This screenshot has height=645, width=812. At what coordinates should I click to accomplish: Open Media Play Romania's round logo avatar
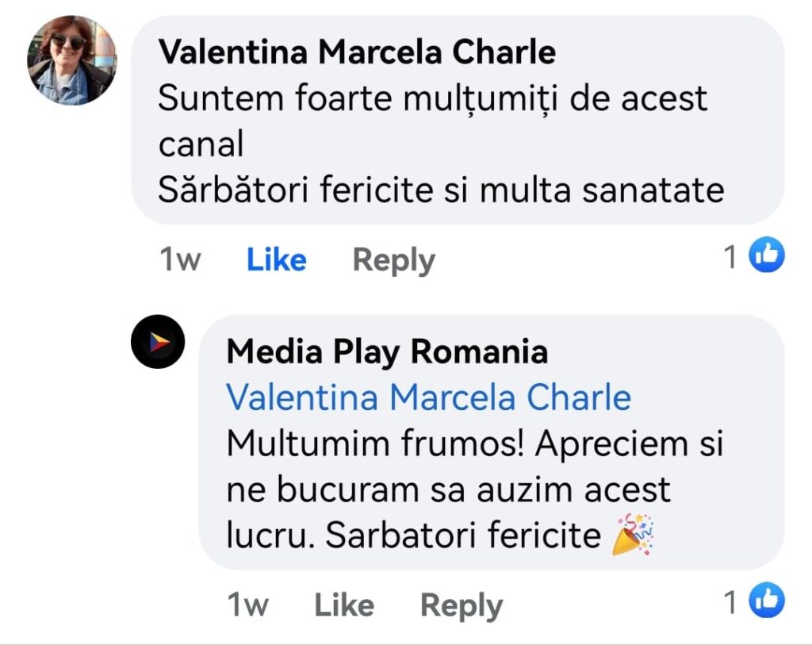coord(158,342)
